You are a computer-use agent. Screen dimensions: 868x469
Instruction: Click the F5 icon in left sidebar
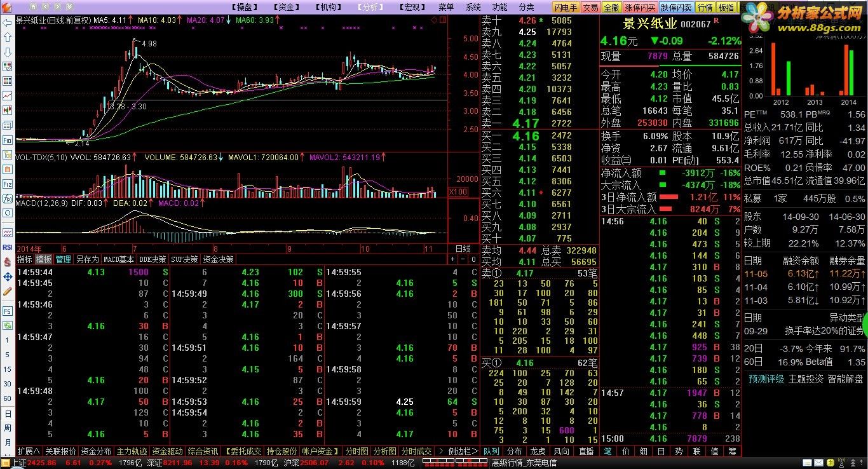point(7,311)
